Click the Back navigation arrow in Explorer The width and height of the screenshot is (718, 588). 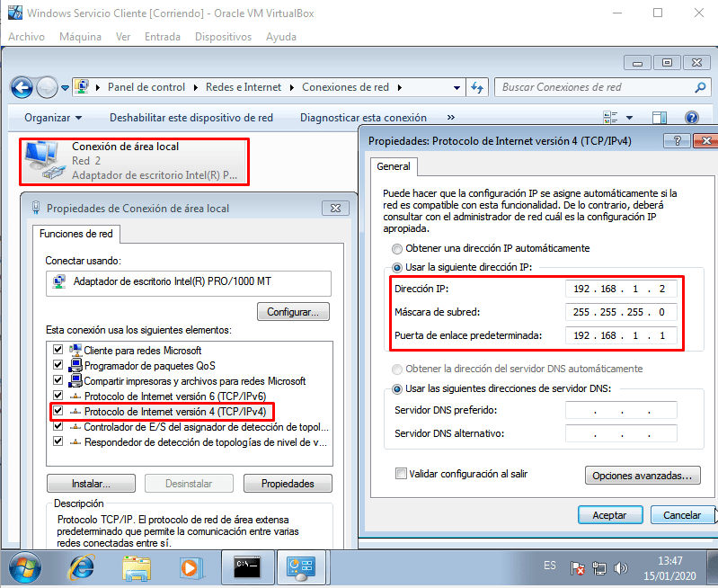22,87
